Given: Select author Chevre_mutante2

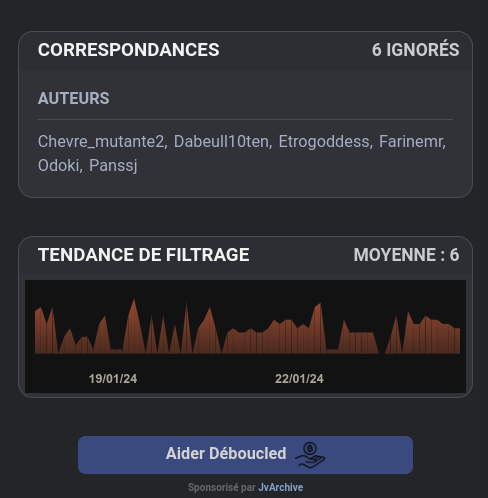Looking at the screenshot, I should 102,142.
